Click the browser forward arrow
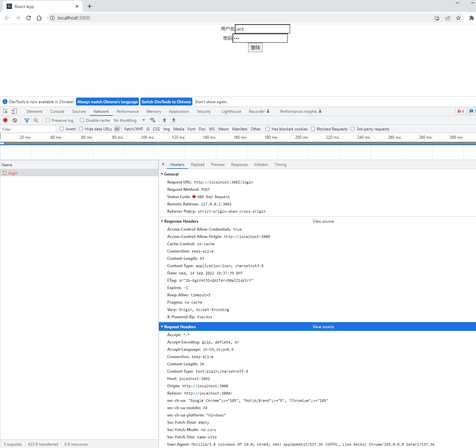 pos(18,18)
